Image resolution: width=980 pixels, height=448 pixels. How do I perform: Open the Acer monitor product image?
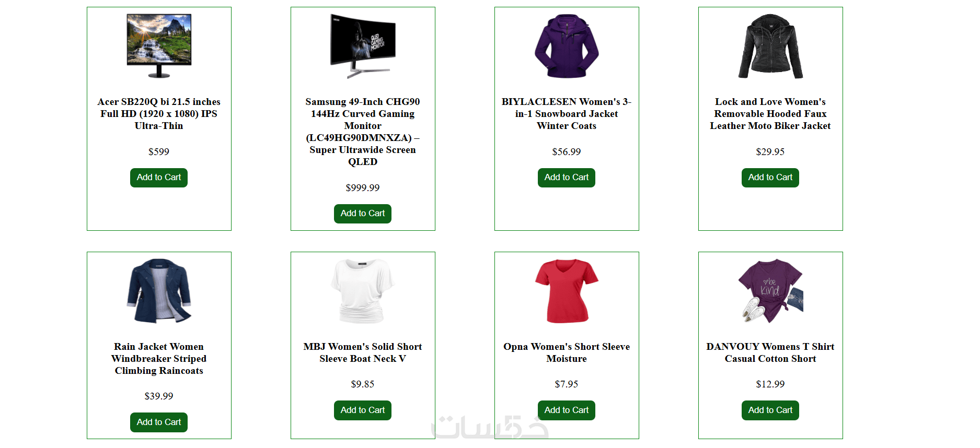click(159, 46)
